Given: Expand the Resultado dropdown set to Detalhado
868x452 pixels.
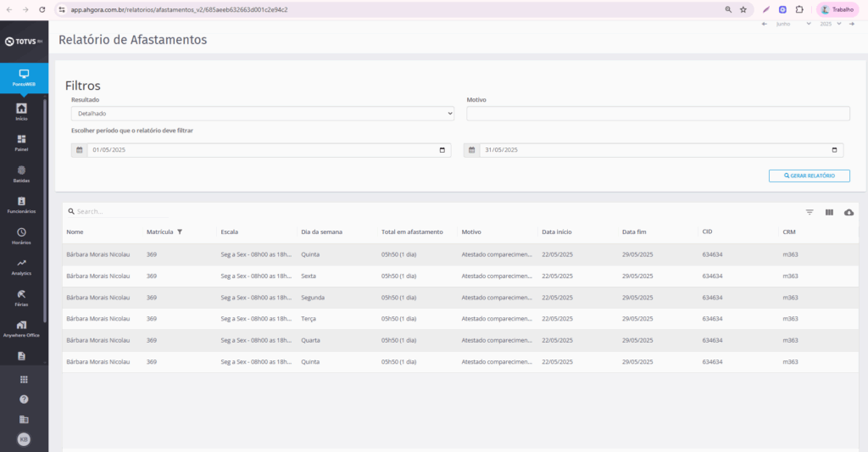Looking at the screenshot, I should point(263,114).
